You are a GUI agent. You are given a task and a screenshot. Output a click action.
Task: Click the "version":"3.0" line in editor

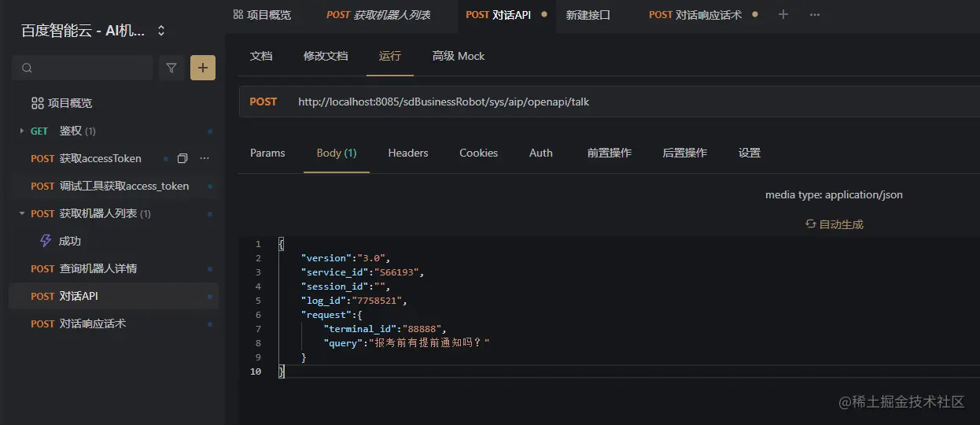click(x=345, y=258)
